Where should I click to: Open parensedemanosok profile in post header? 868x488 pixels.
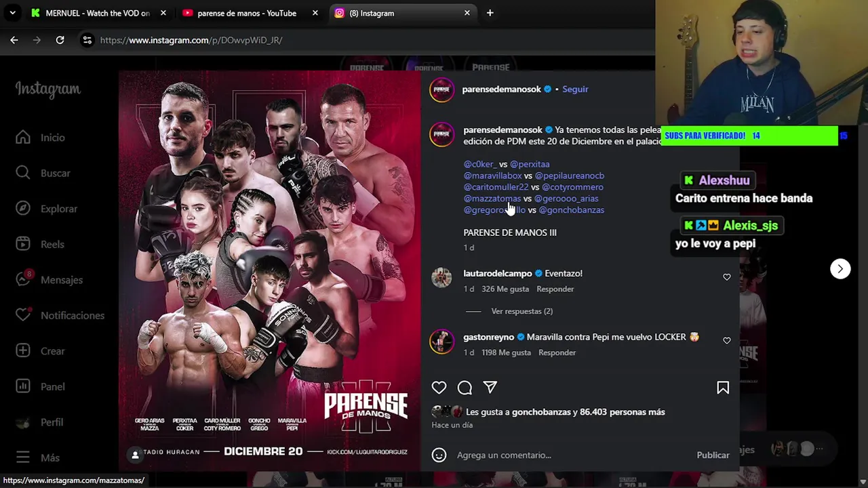(502, 89)
